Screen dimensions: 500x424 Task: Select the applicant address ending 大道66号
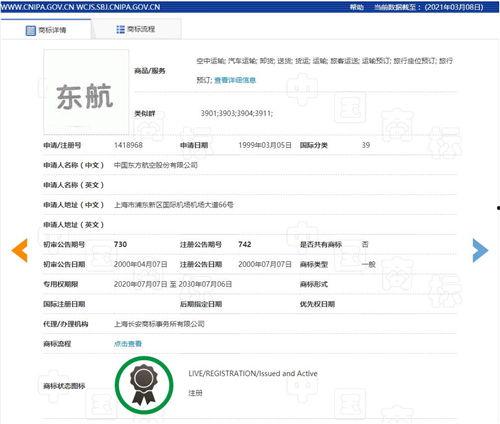click(x=173, y=205)
